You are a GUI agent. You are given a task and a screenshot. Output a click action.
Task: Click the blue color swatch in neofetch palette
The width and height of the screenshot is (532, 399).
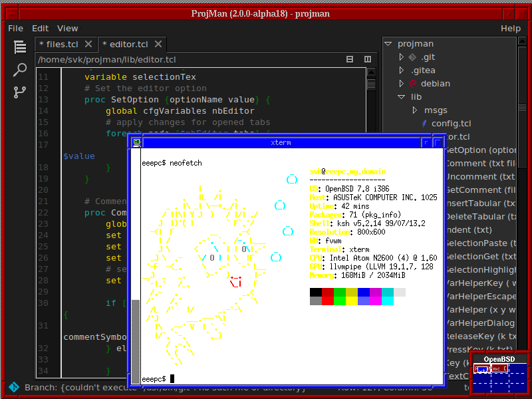[363, 292]
